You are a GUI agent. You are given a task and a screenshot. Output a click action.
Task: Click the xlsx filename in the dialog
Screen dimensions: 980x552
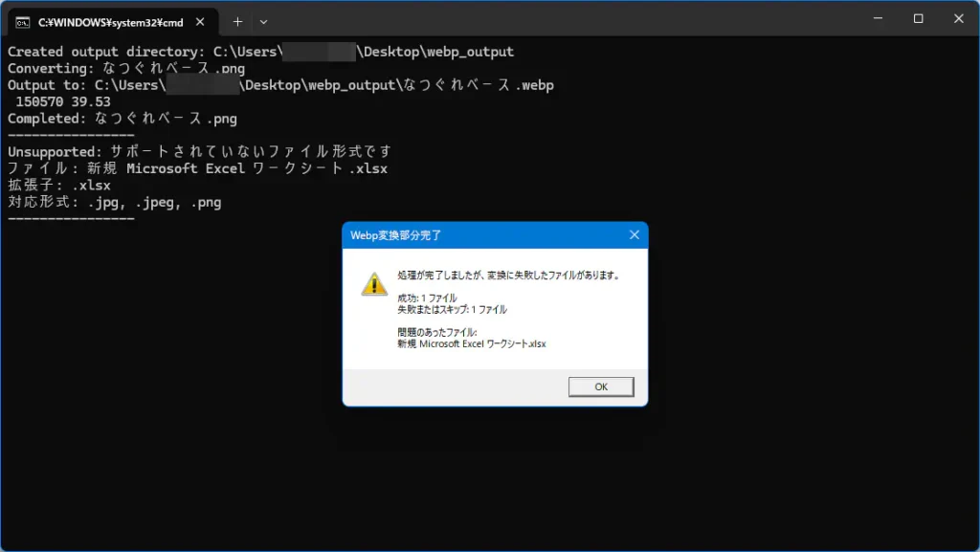[x=471, y=343]
